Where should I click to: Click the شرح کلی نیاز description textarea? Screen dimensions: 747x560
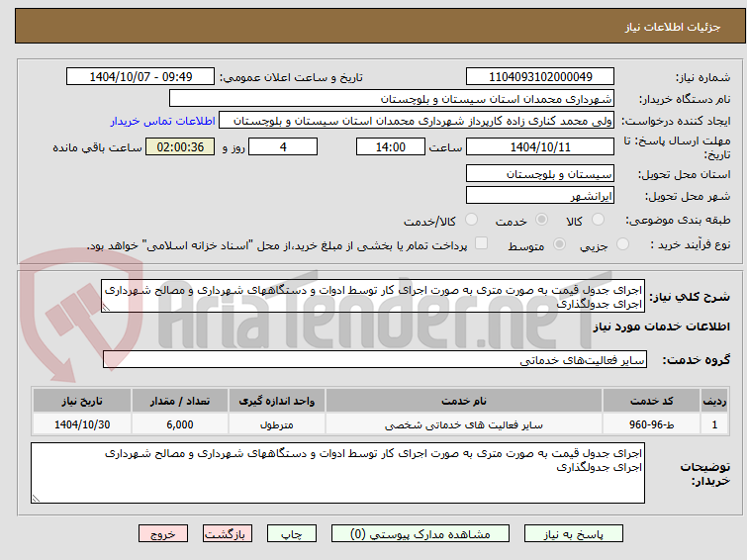(x=373, y=297)
